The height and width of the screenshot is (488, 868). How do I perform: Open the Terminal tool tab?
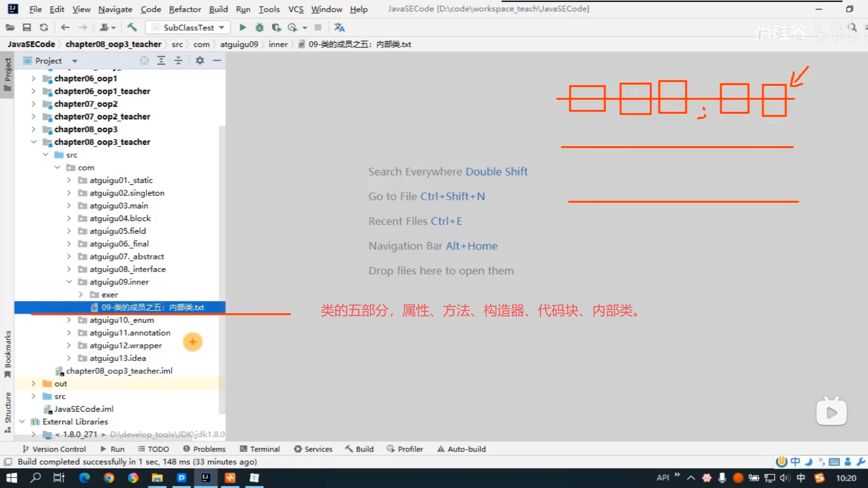(260, 449)
